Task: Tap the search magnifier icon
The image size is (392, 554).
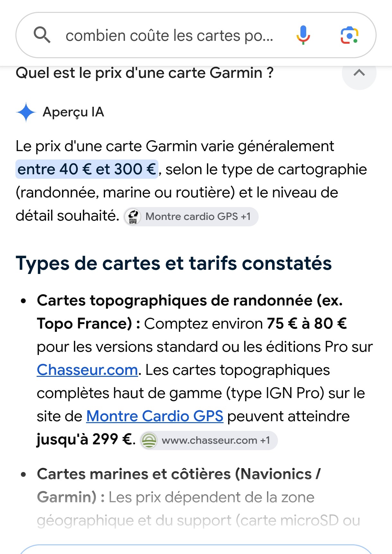Action: (42, 35)
